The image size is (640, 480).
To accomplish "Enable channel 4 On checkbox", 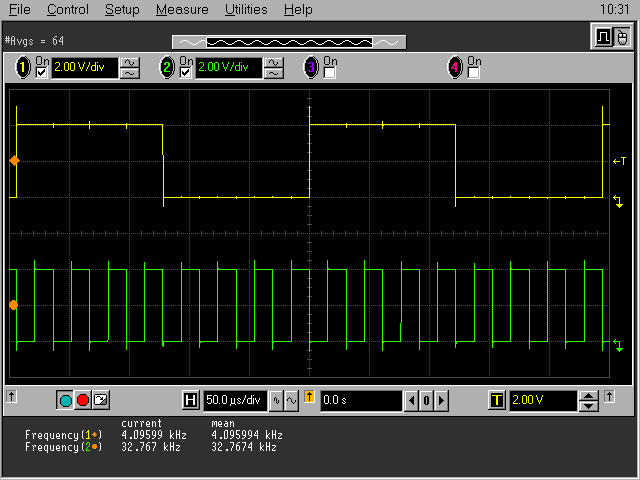I will (474, 73).
